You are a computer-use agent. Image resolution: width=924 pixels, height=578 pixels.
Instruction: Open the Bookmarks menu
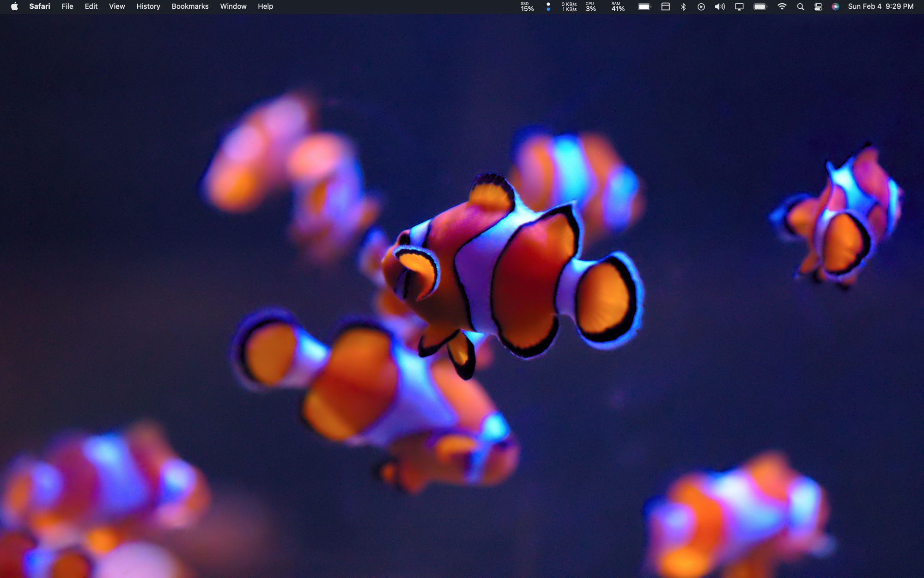tap(190, 6)
